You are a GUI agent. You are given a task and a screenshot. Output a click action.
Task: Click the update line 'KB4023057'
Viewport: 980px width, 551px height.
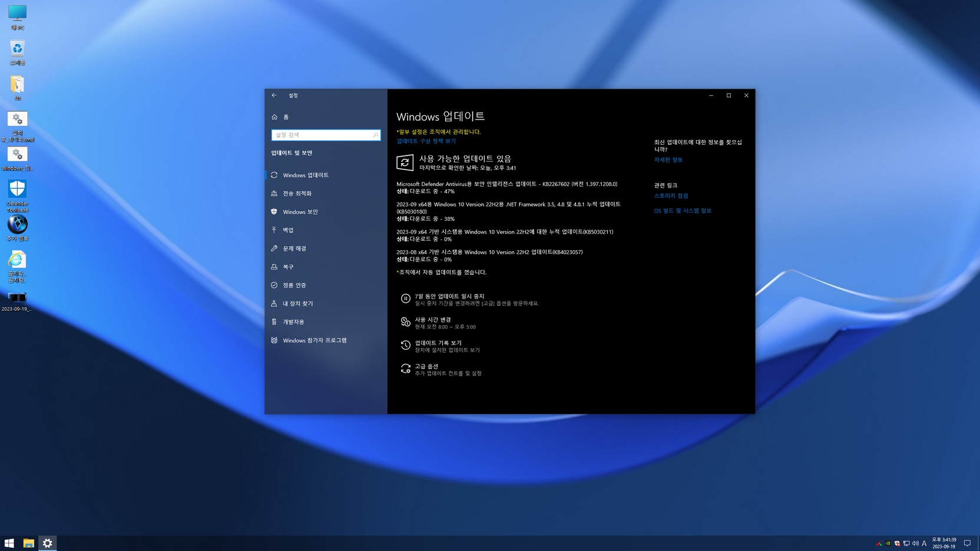489,252
